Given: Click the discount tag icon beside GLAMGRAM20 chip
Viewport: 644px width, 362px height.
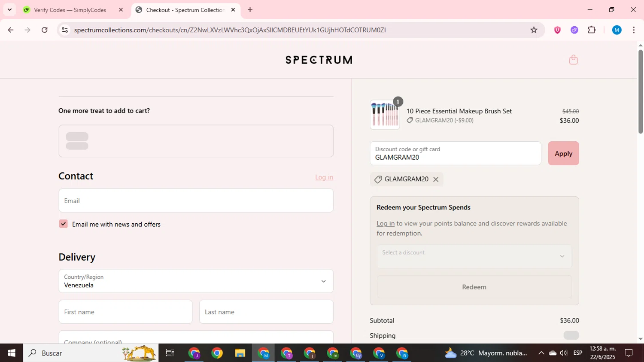Looking at the screenshot, I should pyautogui.click(x=378, y=179).
